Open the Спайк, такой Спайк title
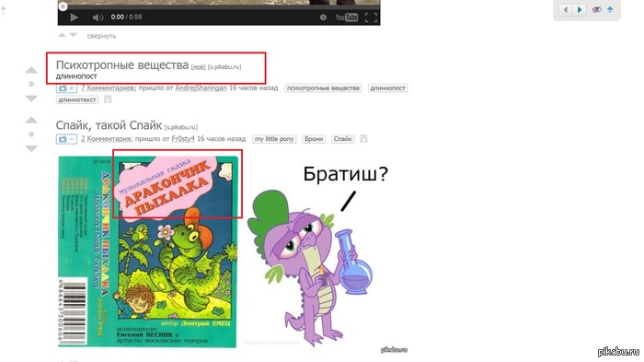Viewport: 644px width, 362px height. click(x=109, y=125)
